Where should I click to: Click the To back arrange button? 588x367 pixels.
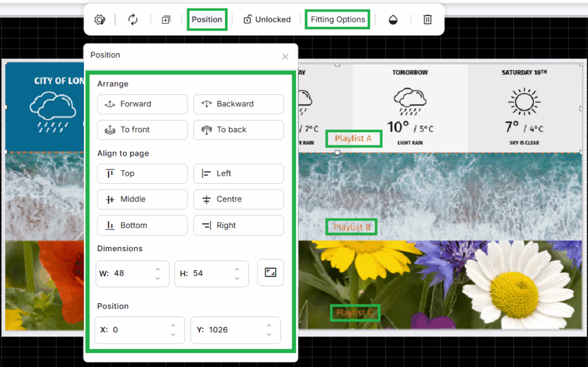click(238, 130)
